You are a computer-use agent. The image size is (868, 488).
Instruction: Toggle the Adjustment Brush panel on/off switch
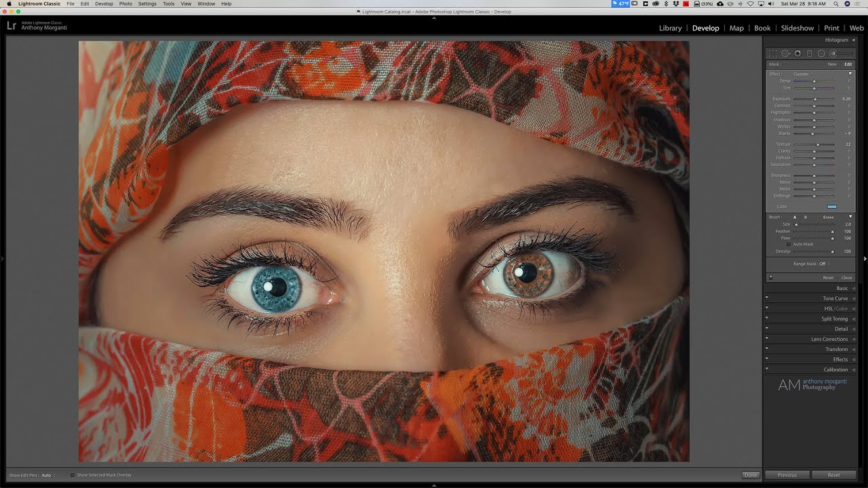click(771, 277)
